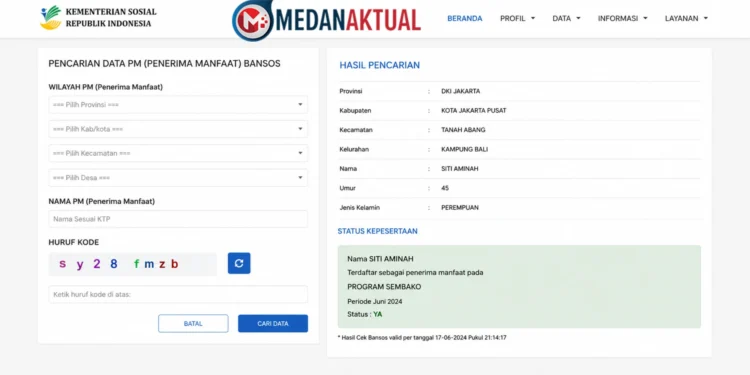The height and width of the screenshot is (375, 750).
Task: Go to the BERANDA page
Action: pos(464,18)
